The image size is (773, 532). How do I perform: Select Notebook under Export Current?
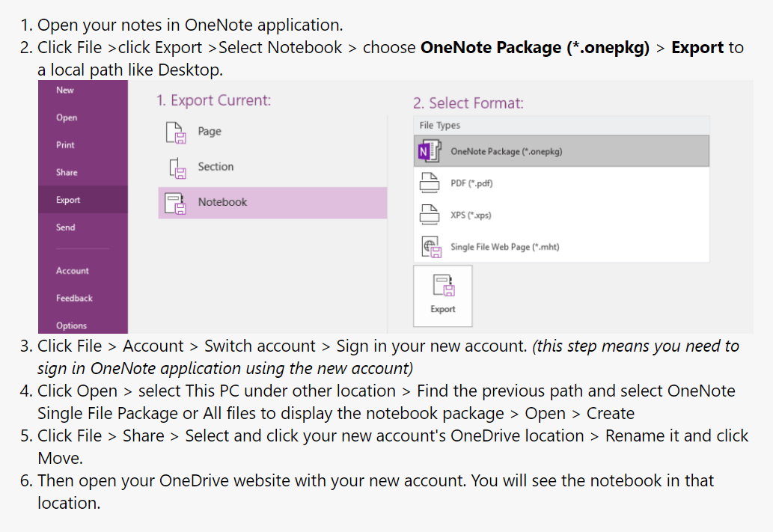pyautogui.click(x=272, y=203)
